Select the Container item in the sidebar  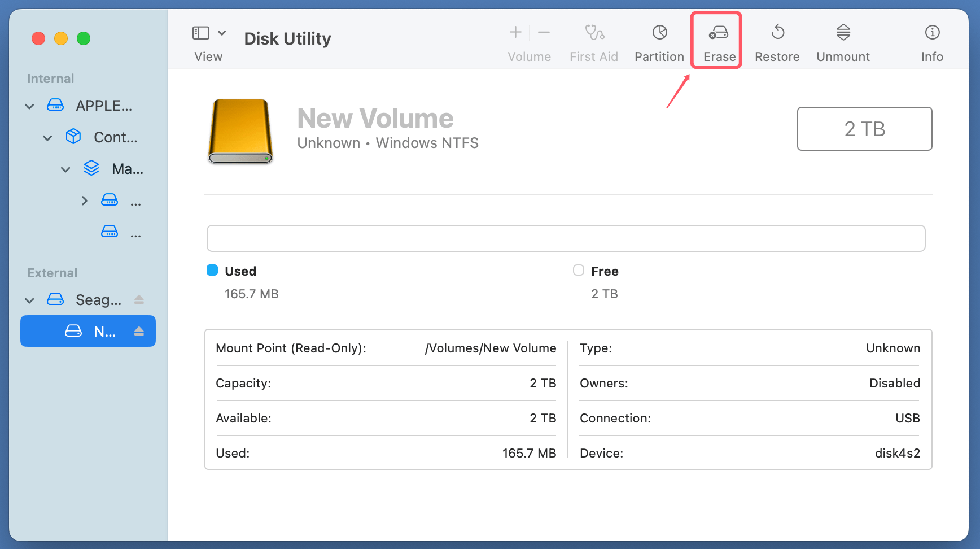(115, 137)
